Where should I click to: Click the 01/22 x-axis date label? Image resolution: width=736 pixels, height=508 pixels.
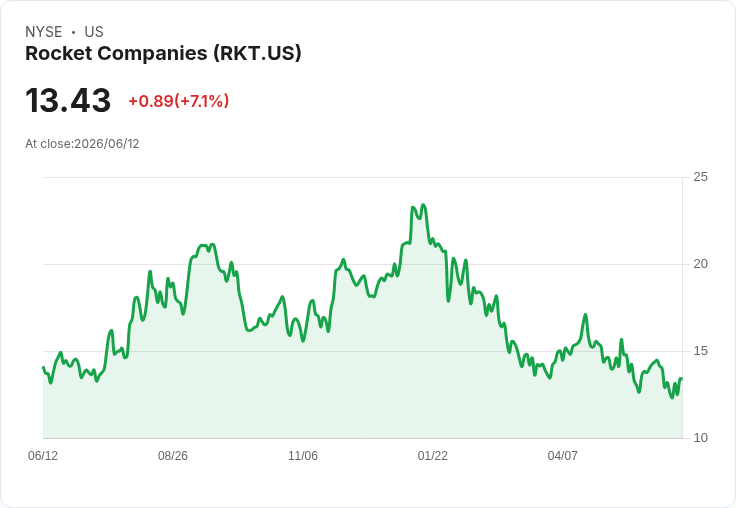click(433, 455)
